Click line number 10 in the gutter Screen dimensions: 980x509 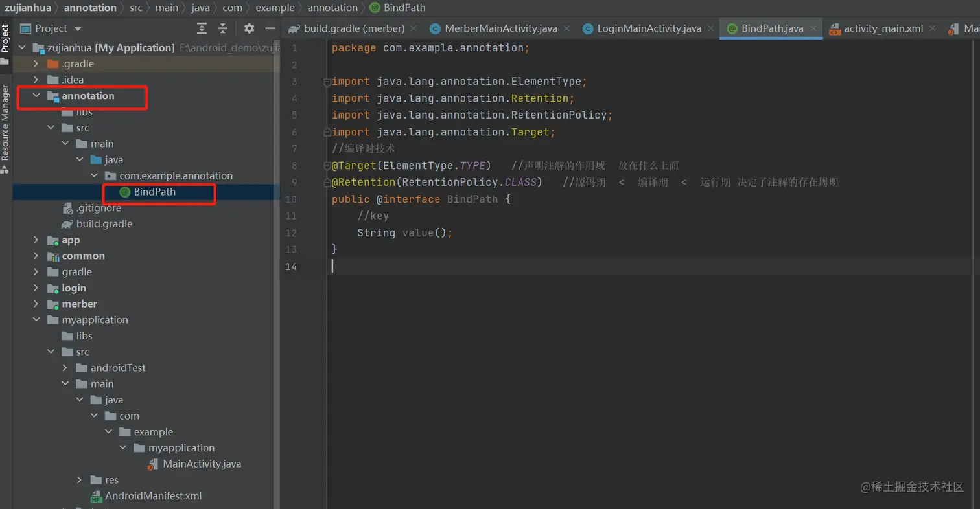(291, 199)
